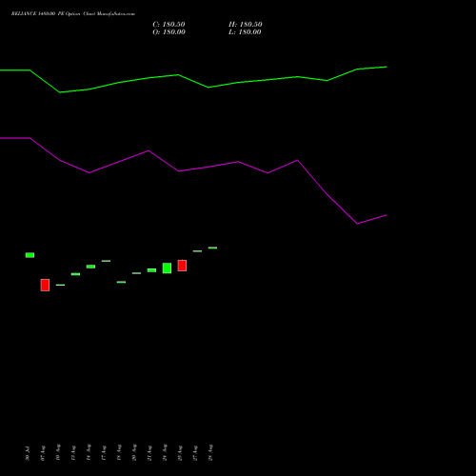Click the red candle above the 07 Aug label
This screenshot has width=476, height=476.
(45, 285)
